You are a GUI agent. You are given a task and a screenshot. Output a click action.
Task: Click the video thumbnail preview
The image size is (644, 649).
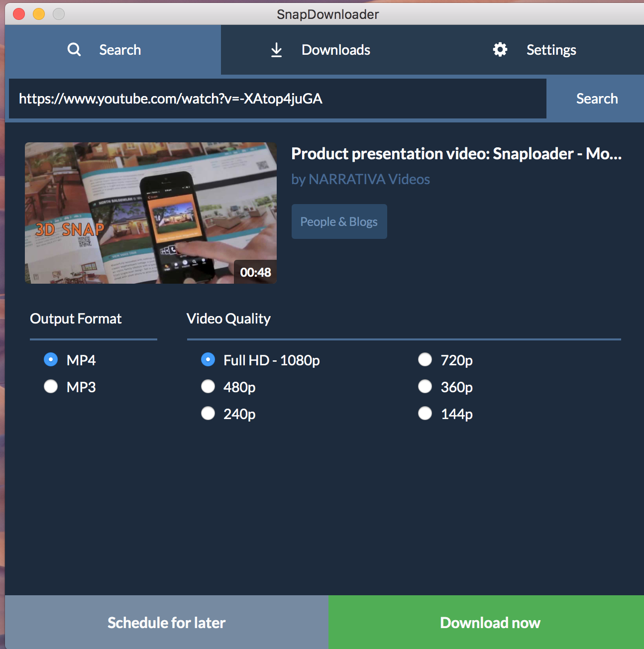pos(151,213)
